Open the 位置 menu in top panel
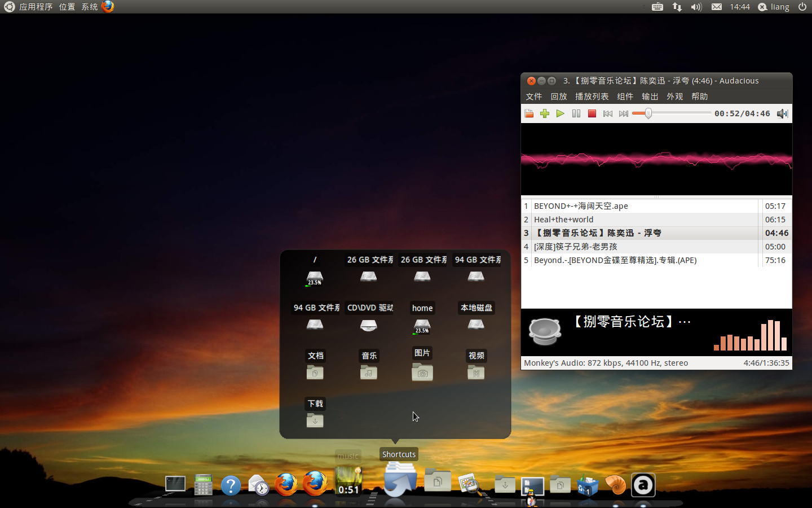812x508 pixels. click(67, 7)
